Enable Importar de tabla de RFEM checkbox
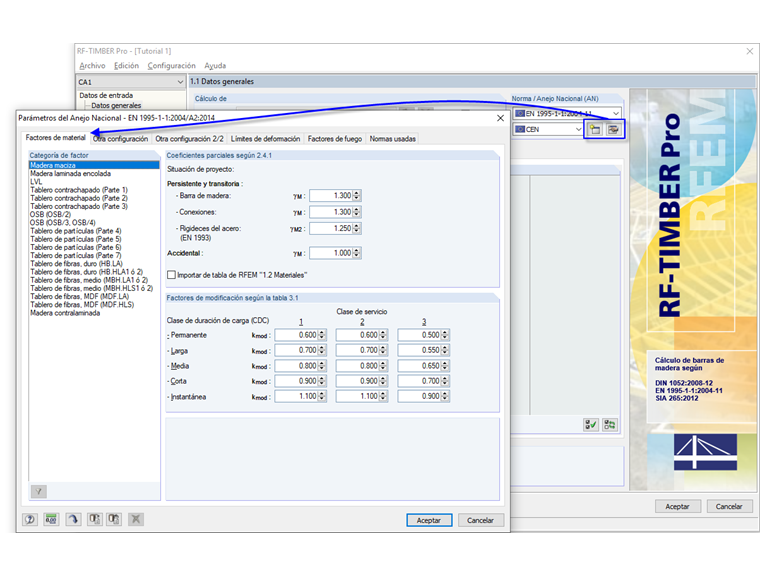This screenshot has height=577, width=760. 171,275
